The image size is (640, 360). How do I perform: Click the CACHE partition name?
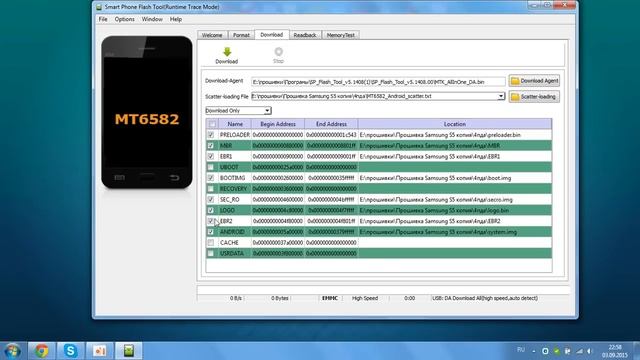(229, 242)
